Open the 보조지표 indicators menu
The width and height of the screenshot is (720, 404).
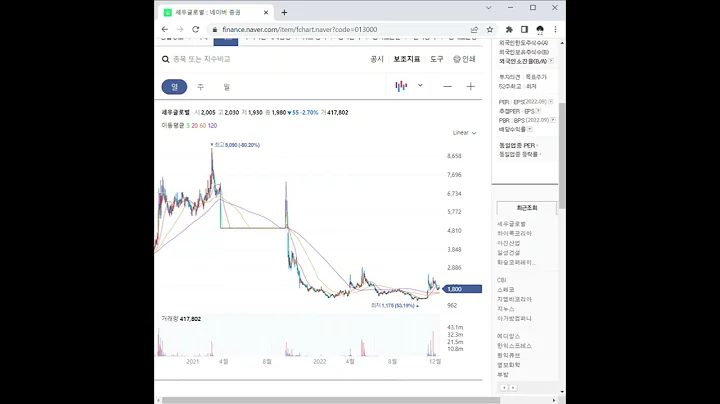[x=407, y=59]
